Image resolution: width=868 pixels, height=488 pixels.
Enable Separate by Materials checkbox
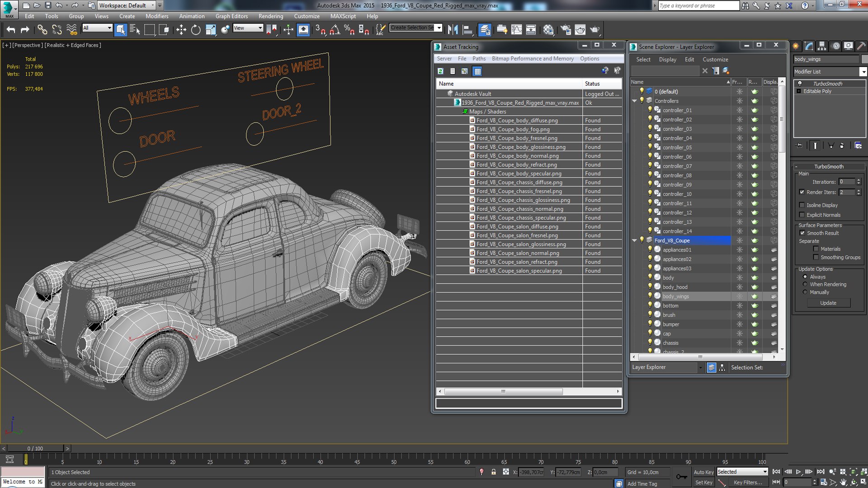tap(816, 249)
